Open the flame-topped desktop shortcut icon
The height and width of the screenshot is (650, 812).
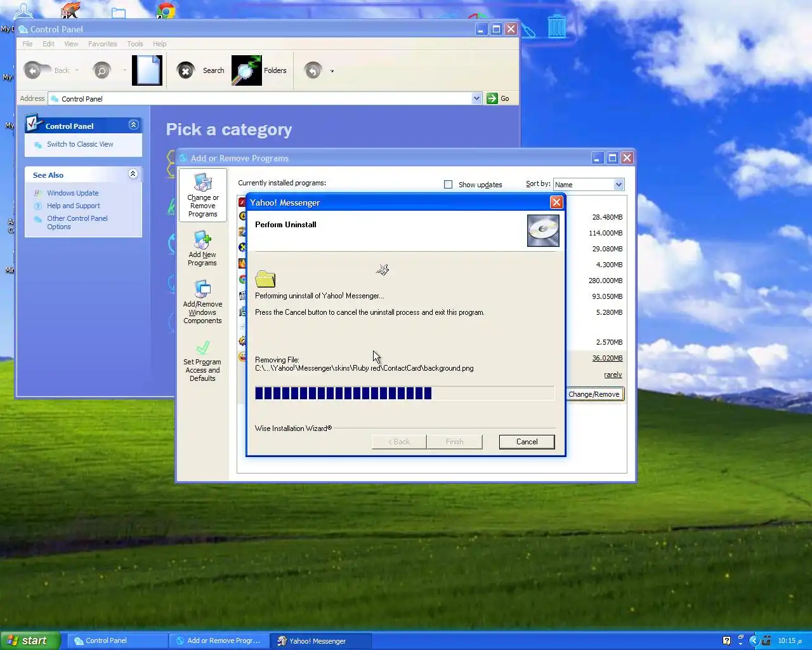[70, 9]
